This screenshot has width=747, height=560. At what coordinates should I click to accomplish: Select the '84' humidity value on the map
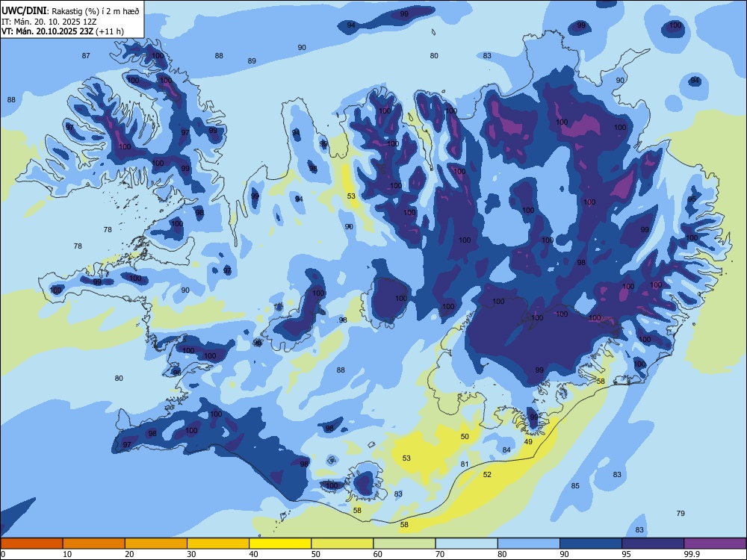click(x=506, y=450)
